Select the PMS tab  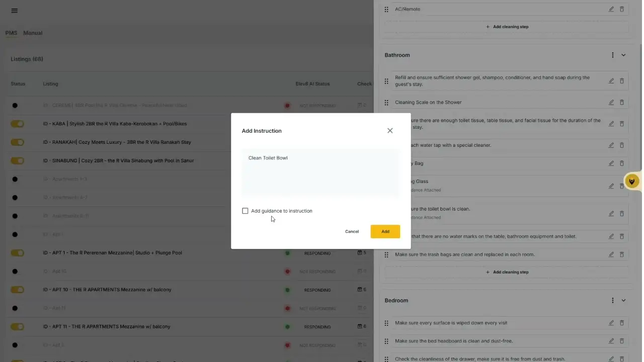pyautogui.click(x=11, y=33)
